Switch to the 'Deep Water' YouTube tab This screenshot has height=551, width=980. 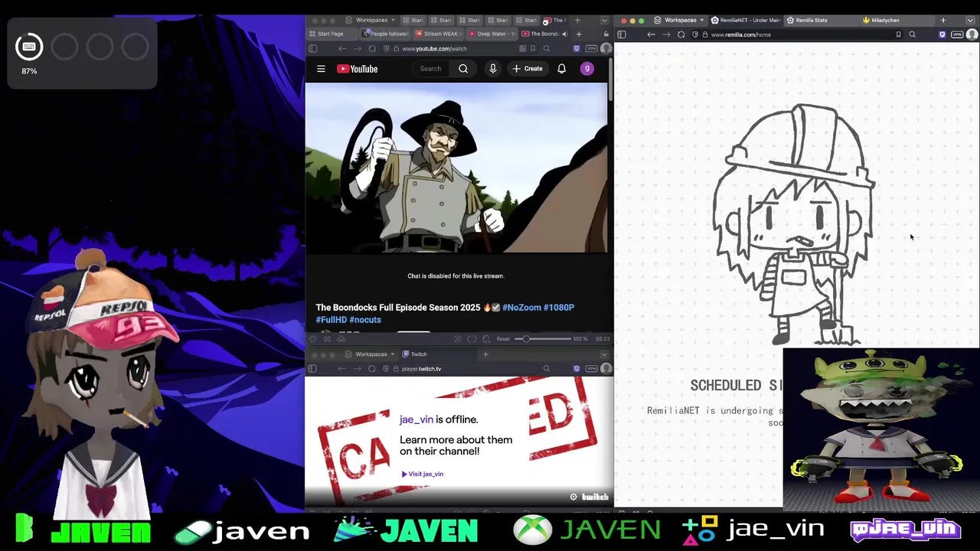click(x=493, y=34)
